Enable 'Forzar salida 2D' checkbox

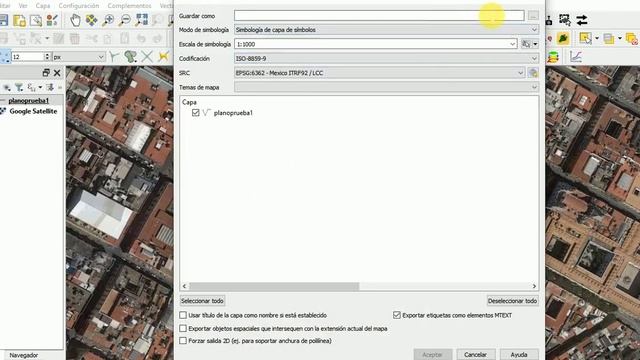183,340
